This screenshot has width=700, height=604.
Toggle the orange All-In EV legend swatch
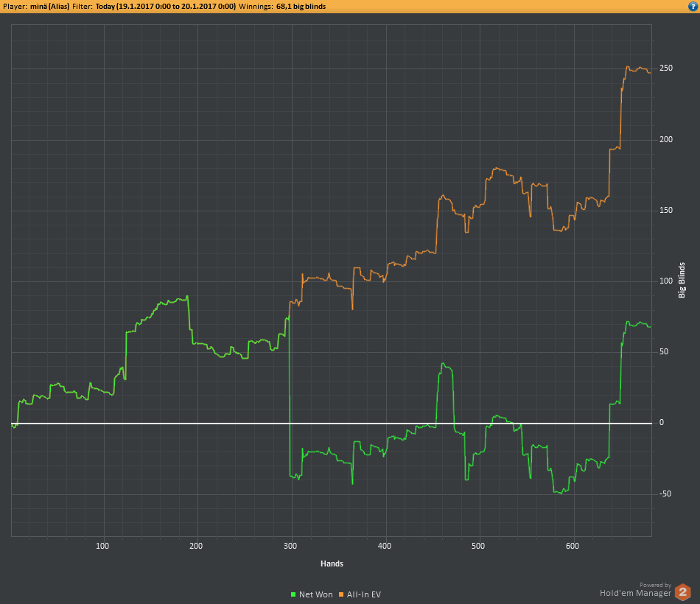(341, 594)
